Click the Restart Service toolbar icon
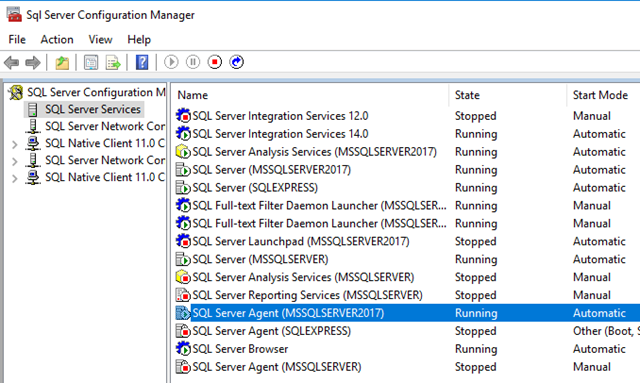The image size is (640, 383). click(x=236, y=62)
